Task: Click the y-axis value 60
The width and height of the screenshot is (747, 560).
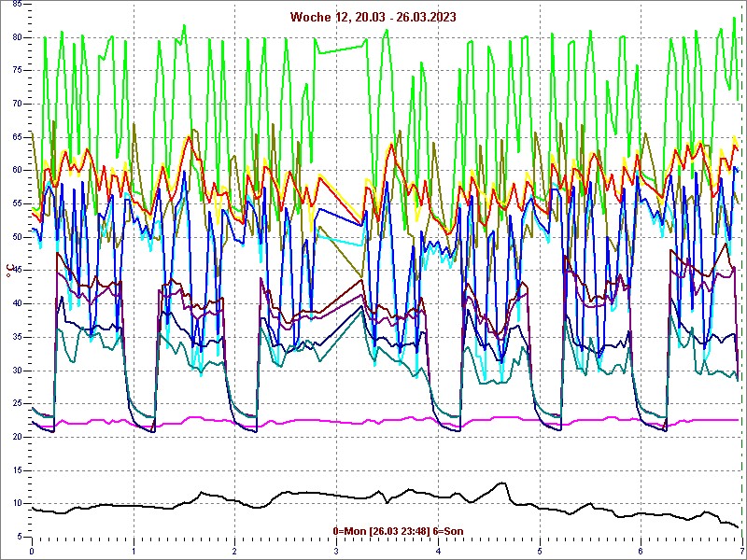Action: pos(17,171)
